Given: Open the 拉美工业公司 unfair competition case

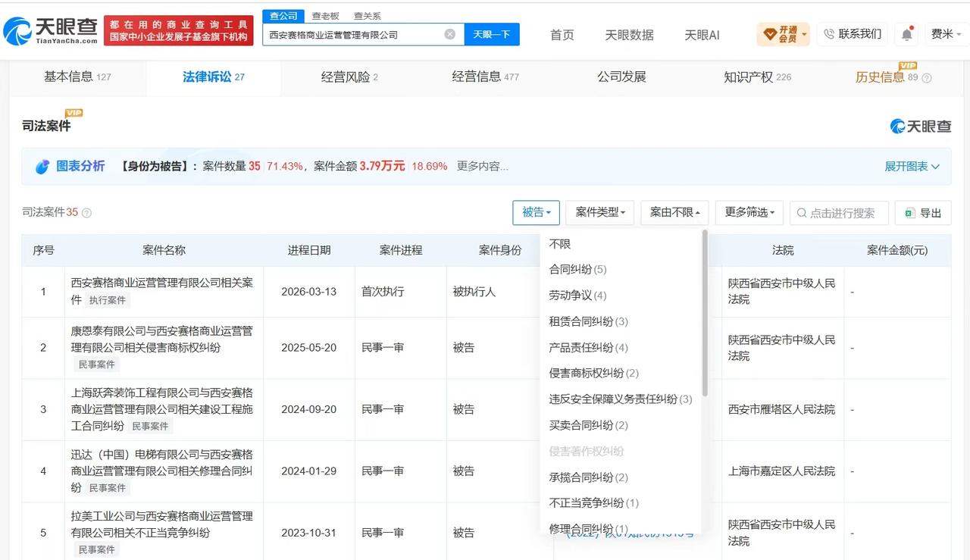Looking at the screenshot, I should tap(161, 524).
